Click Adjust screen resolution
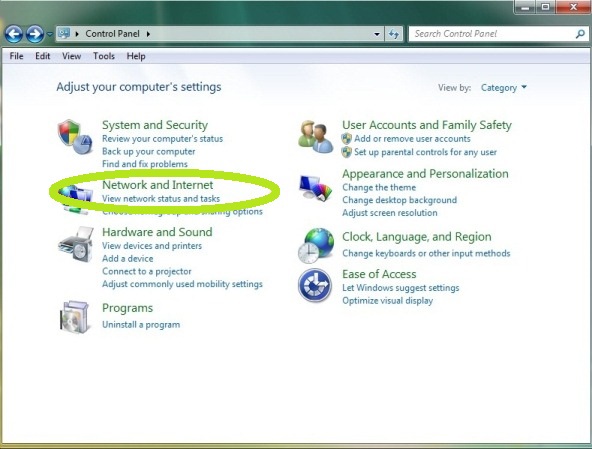 point(390,213)
